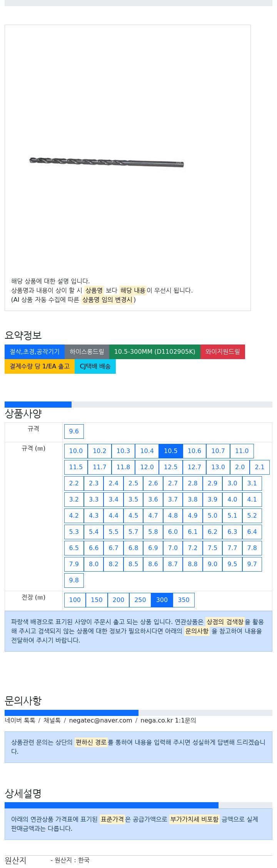This screenshot has height=868, width=277.
Task: Choose the 350 mm length option
Action: pyautogui.click(x=184, y=600)
